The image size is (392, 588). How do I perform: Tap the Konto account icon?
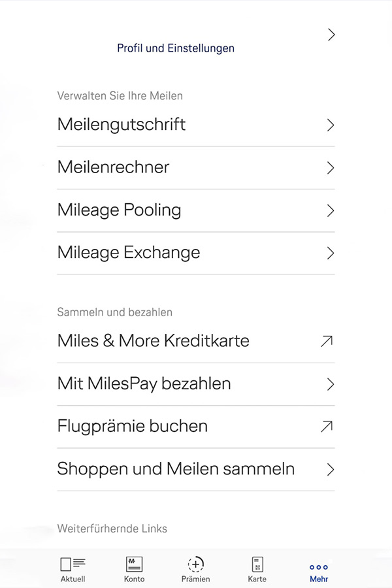pyautogui.click(x=134, y=564)
